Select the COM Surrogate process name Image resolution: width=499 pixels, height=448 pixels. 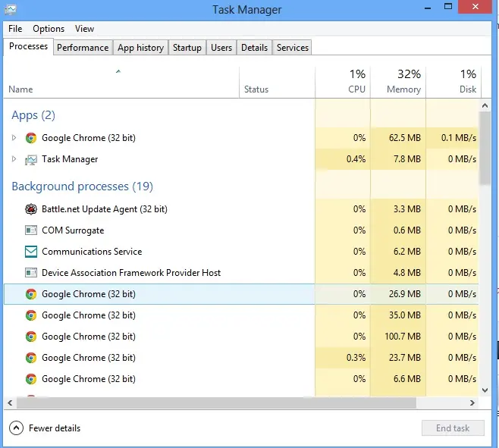(73, 230)
